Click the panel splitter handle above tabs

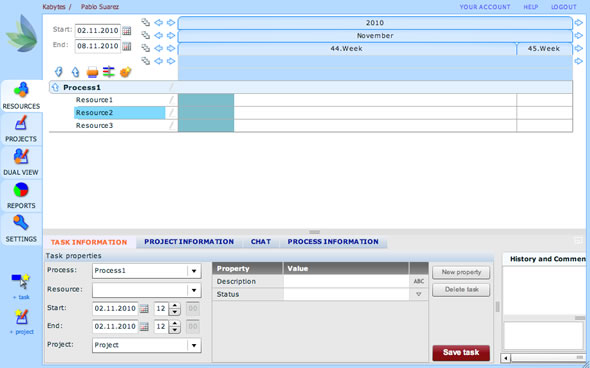(x=315, y=232)
